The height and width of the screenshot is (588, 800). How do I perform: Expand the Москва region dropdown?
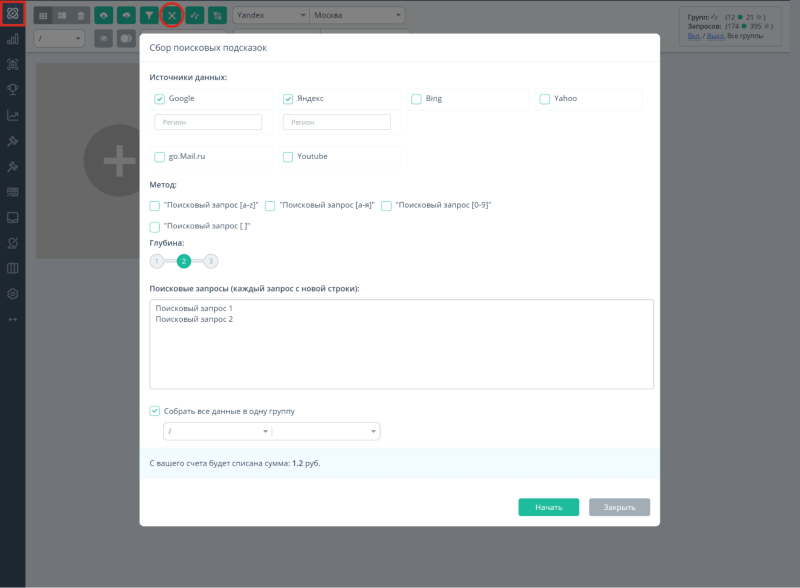(x=356, y=16)
